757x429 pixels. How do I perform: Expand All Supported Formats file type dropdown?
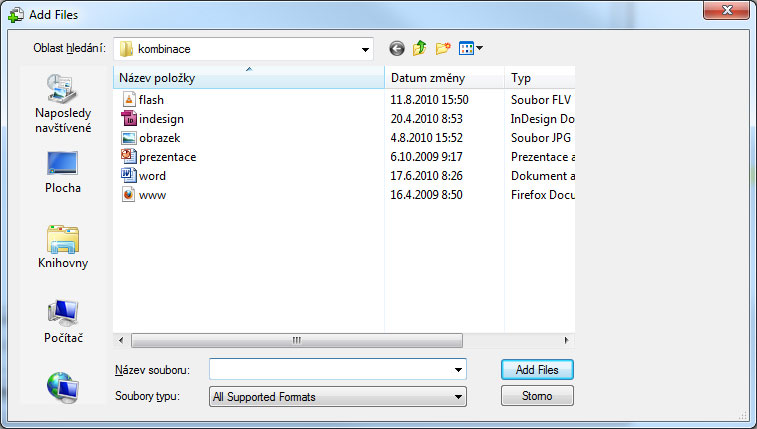(x=458, y=397)
